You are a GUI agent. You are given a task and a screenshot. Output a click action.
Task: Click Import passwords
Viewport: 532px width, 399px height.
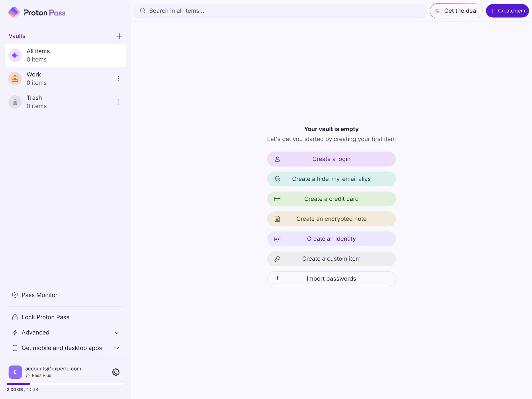pos(331,279)
